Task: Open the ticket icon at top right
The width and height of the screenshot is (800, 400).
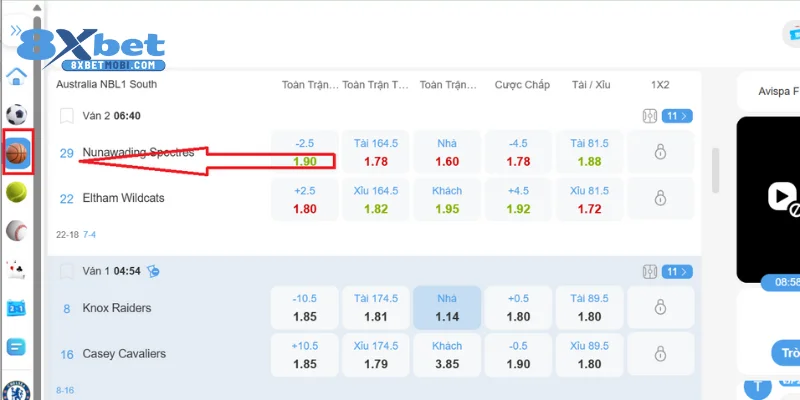Action: [794, 33]
